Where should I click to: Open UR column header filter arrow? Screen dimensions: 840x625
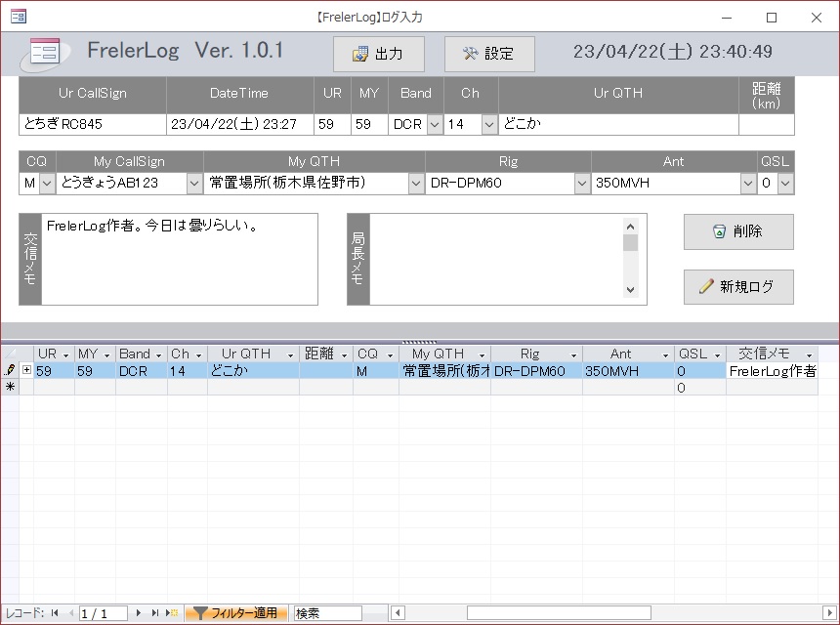coord(65,355)
